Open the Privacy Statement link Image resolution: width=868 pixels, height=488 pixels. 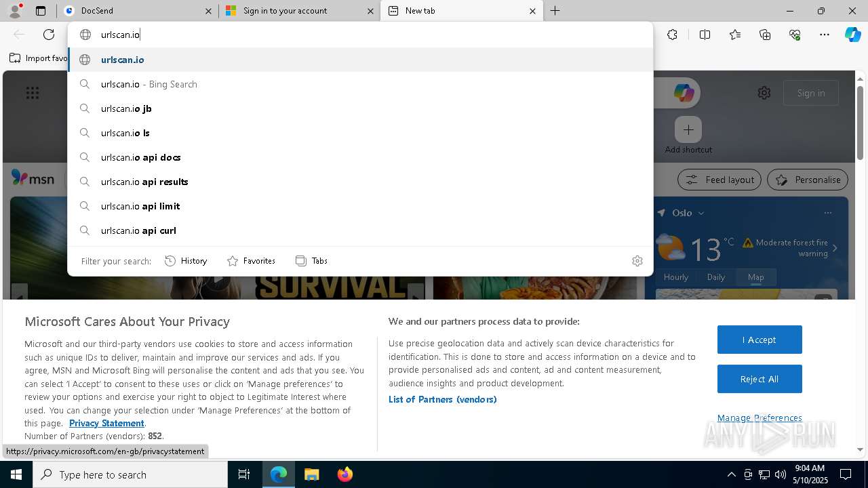tap(106, 423)
